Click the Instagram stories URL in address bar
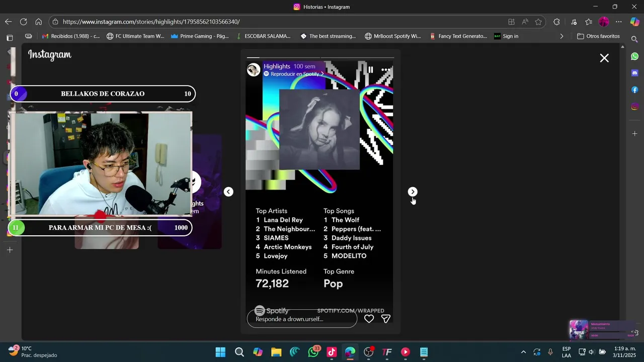 (x=151, y=22)
